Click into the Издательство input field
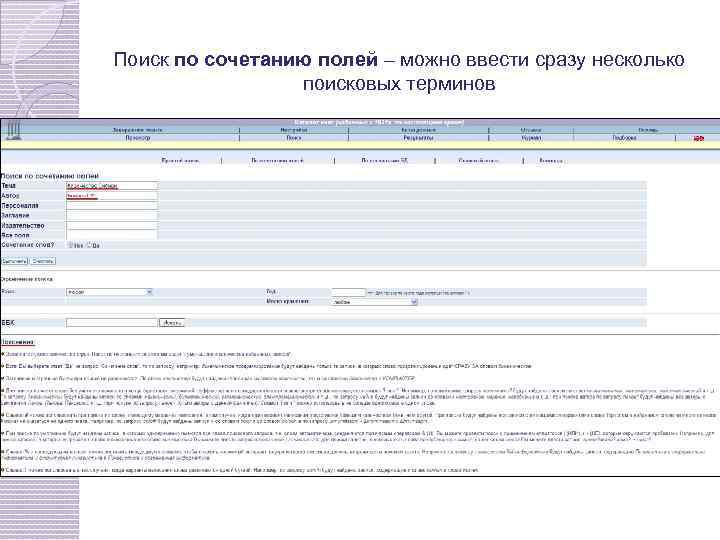The image size is (720, 540). tap(112, 226)
